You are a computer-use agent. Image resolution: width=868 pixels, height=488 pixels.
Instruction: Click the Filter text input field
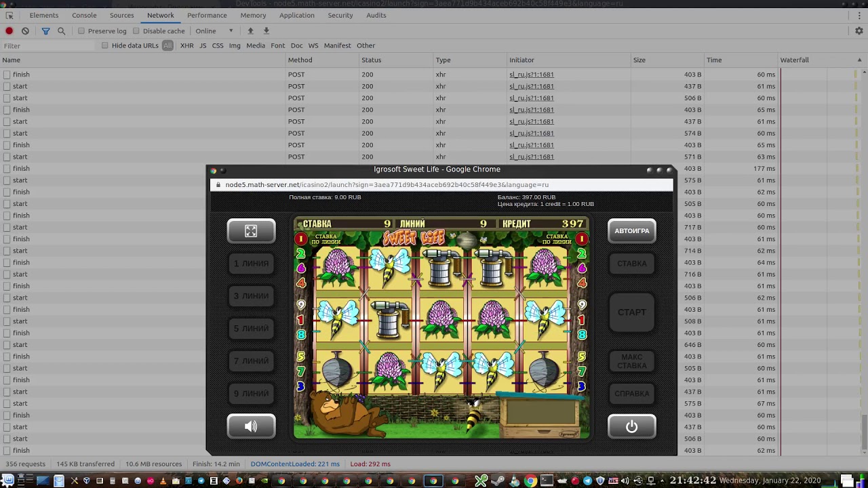click(49, 45)
